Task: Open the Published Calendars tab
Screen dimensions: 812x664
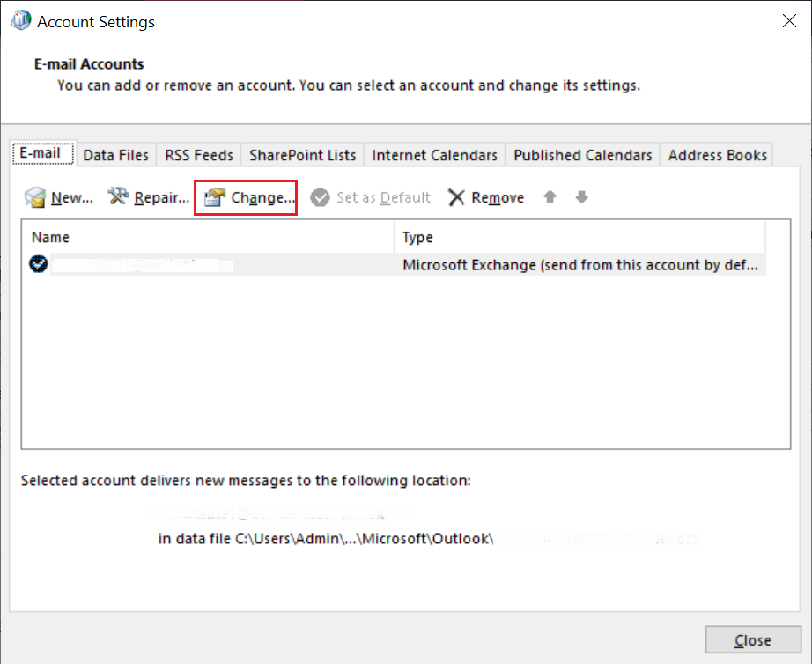Action: 583,155
